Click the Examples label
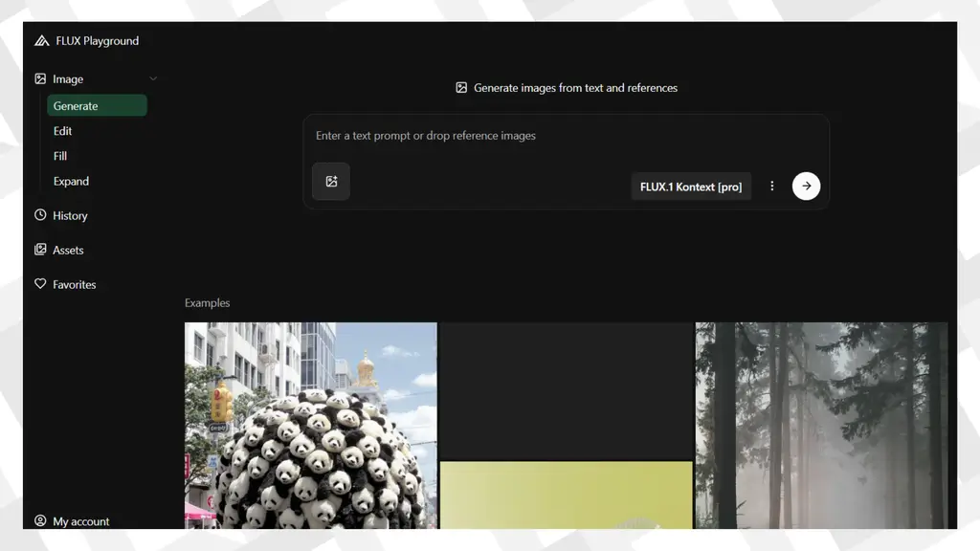 (207, 302)
